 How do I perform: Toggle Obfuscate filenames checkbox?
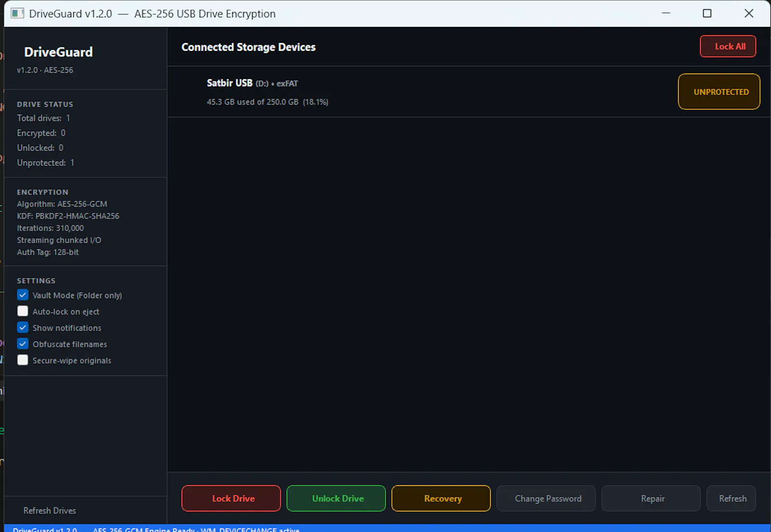click(x=23, y=344)
